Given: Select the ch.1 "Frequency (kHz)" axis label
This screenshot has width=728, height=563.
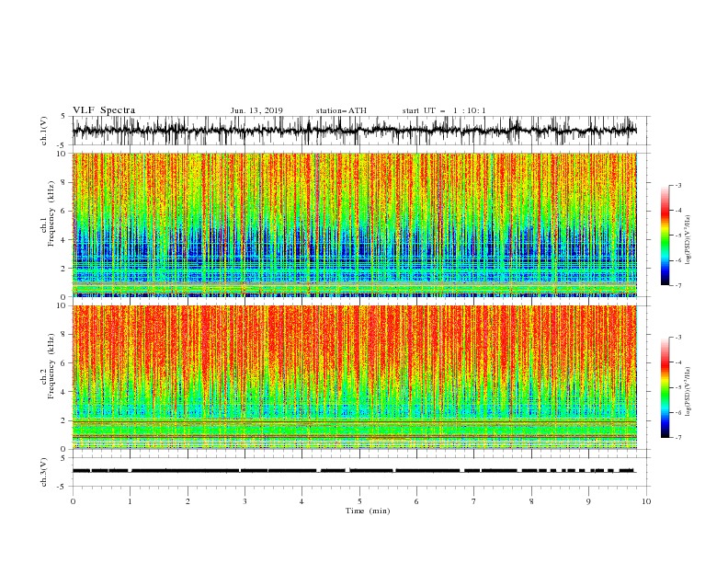Looking at the screenshot, I should pos(51,213).
